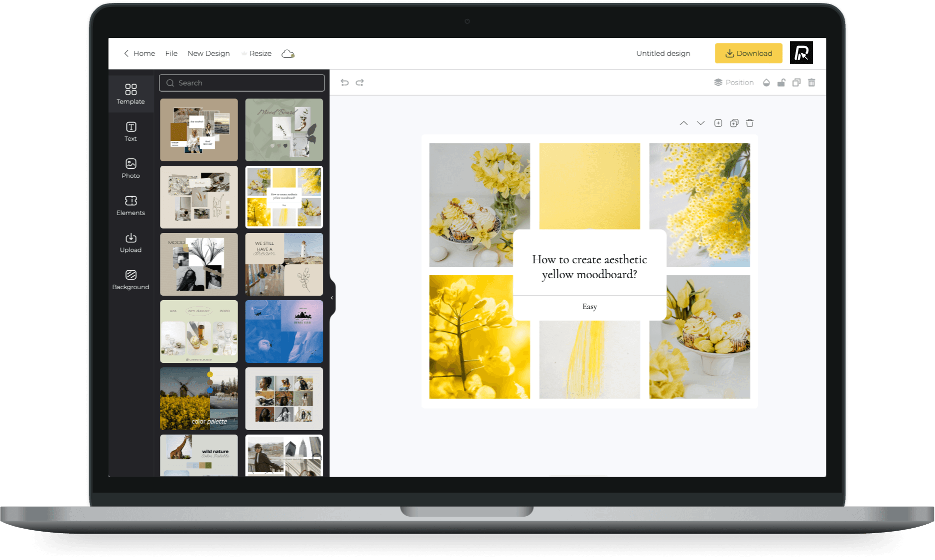
Task: Click the undo arrow icon
Action: pyautogui.click(x=344, y=82)
